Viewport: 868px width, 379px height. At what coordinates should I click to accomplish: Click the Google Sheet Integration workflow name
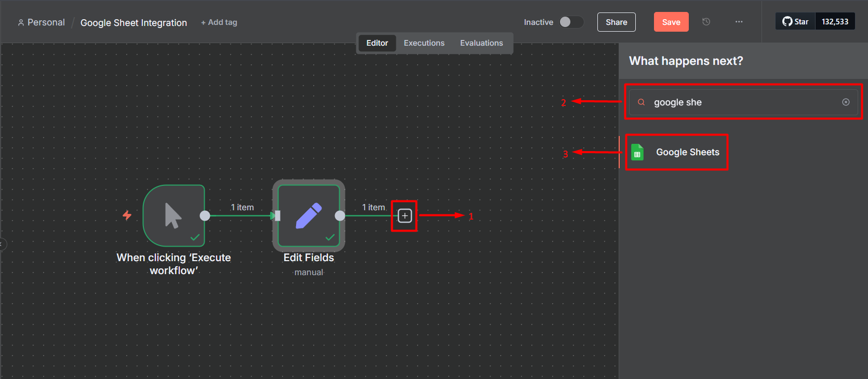[133, 22]
